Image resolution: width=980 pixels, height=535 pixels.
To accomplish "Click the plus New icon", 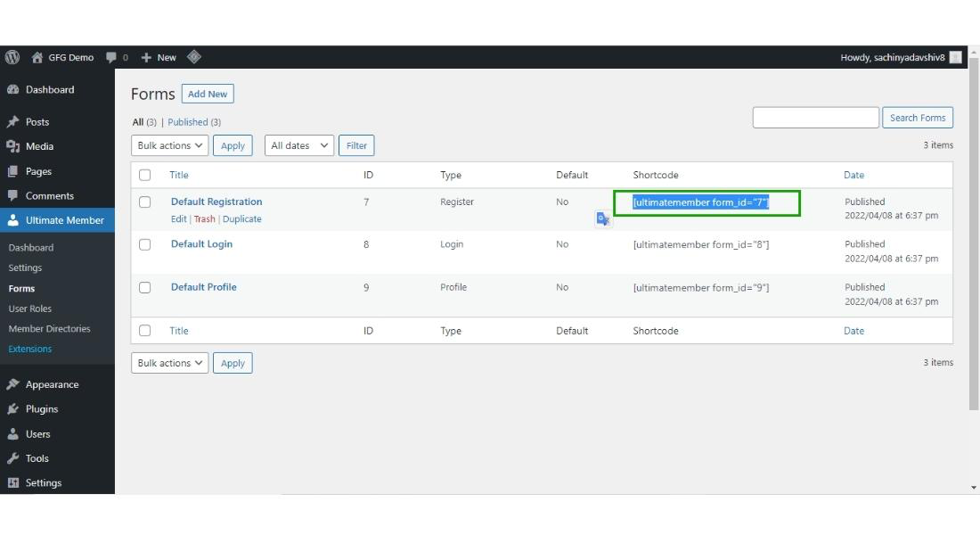I will click(x=146, y=58).
